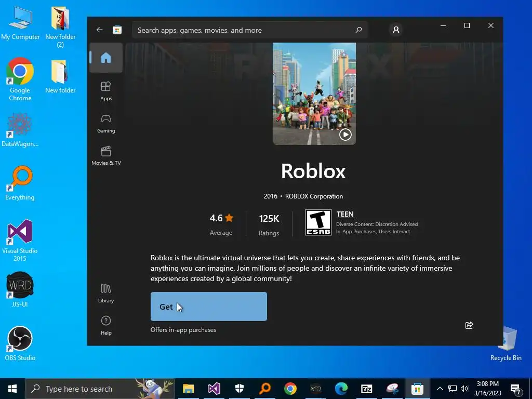Screen dimensions: 532x399
Task: Click the 125K Ratings count
Action: 269,224
